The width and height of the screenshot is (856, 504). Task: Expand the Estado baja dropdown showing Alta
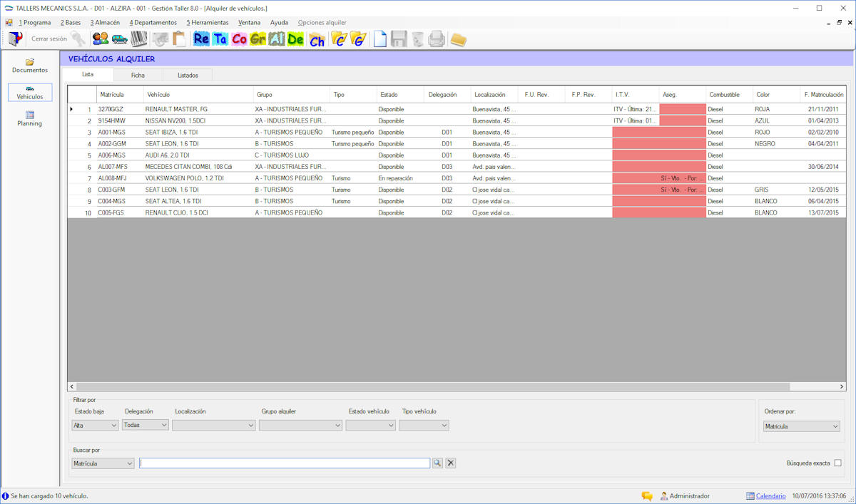pos(95,425)
